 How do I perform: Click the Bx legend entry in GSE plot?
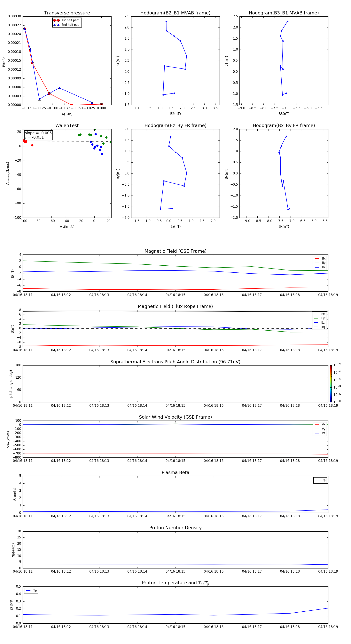(x=320, y=259)
